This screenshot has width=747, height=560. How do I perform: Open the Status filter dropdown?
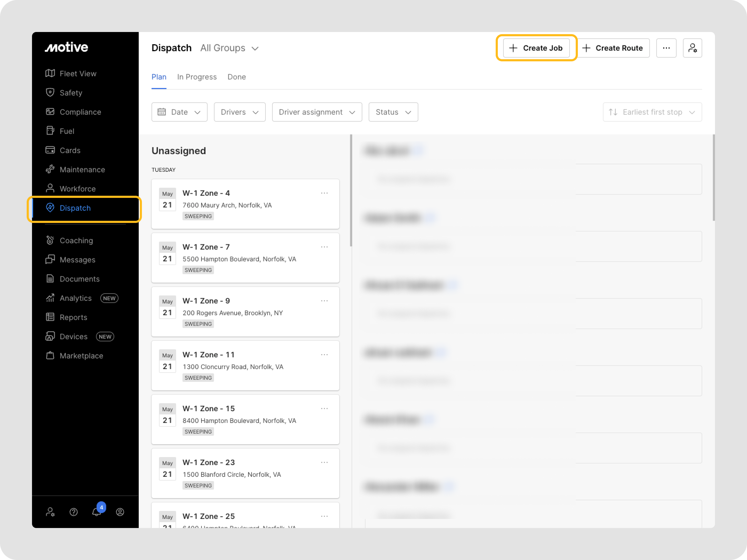[x=393, y=112]
